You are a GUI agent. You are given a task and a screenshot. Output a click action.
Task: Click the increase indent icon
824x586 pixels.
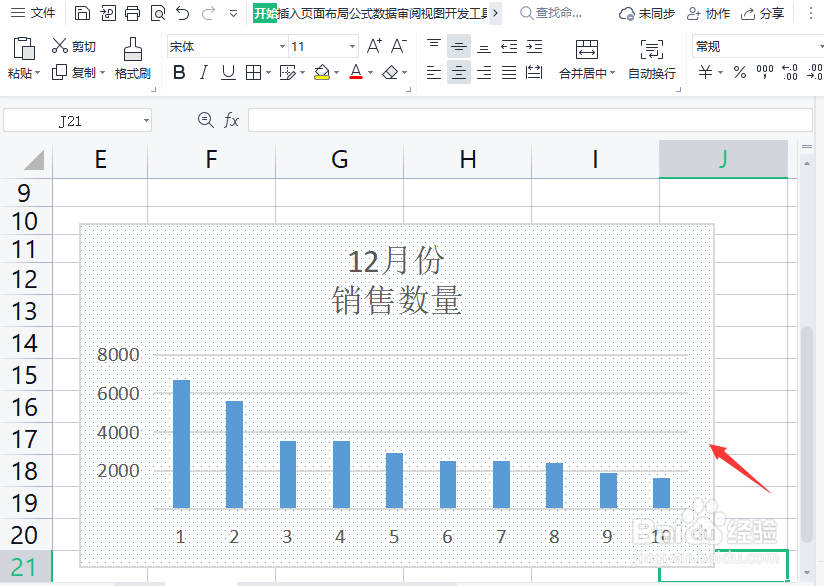tap(534, 47)
